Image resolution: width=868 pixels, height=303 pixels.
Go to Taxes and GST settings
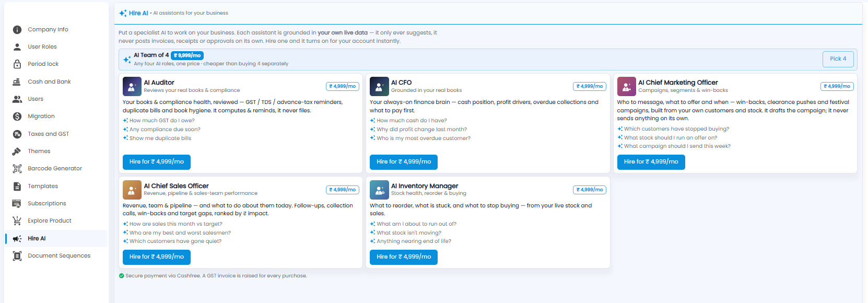(56, 134)
